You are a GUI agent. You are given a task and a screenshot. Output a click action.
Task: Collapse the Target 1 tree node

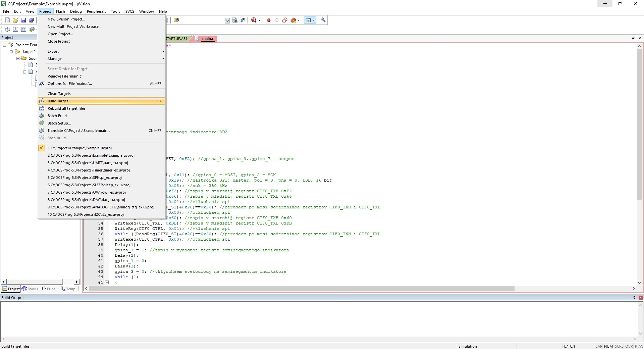pos(11,52)
